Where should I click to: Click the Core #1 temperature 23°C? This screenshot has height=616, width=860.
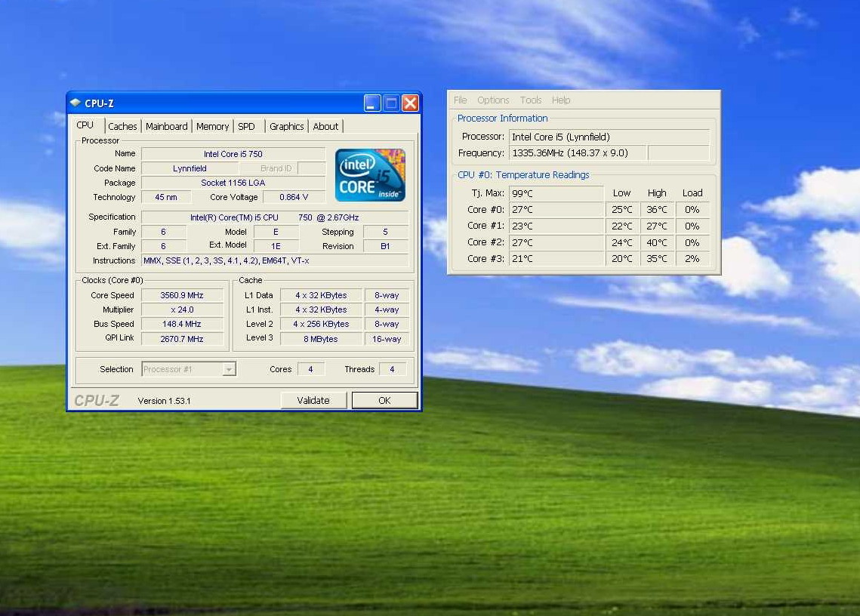pos(556,226)
